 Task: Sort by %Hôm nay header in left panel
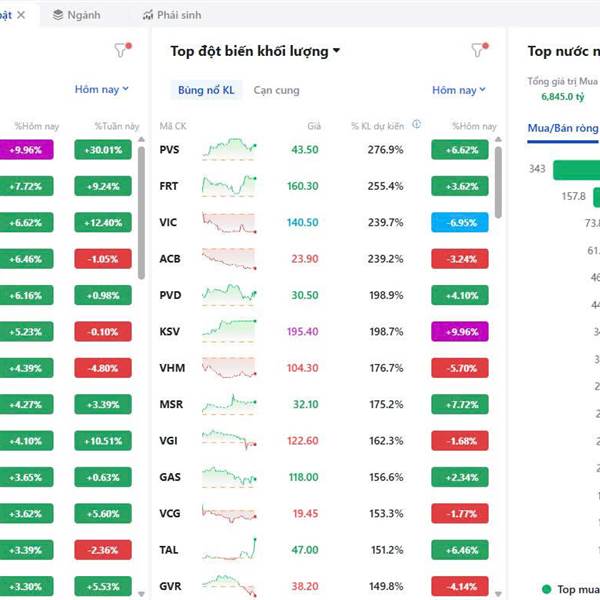click(37, 126)
